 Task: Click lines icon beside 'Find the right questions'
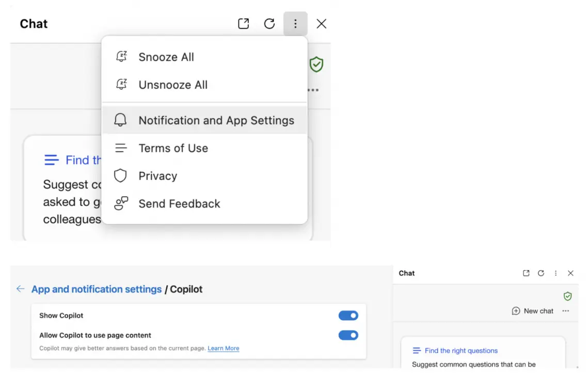click(x=416, y=350)
